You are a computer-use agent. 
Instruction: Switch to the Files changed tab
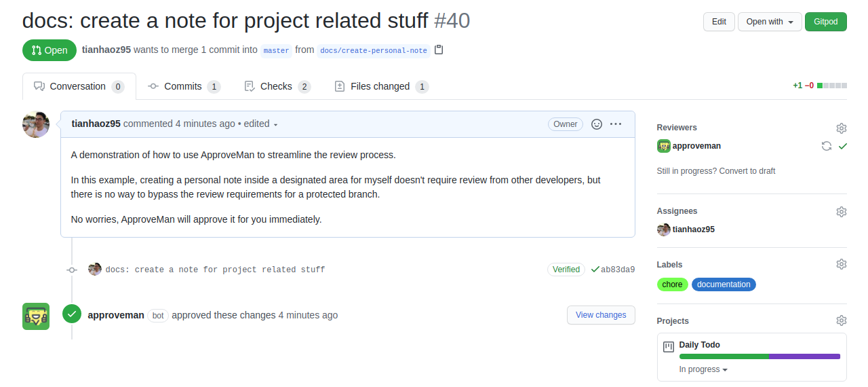click(382, 86)
